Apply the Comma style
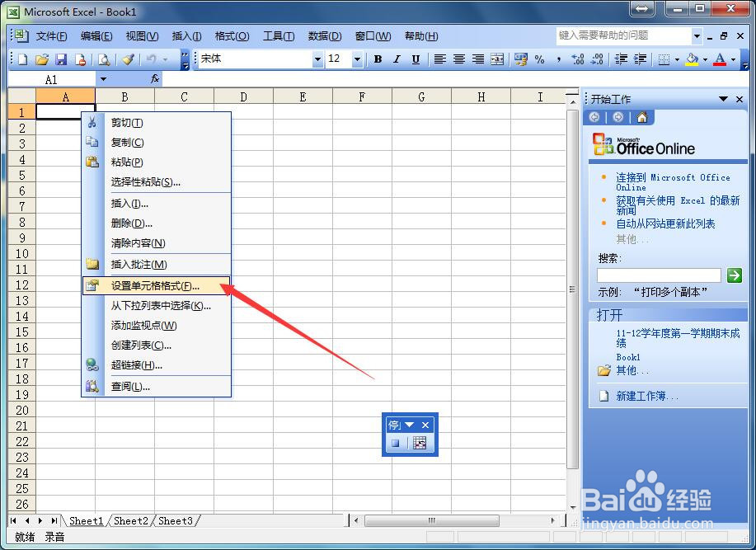The image size is (756, 550). tap(559, 59)
